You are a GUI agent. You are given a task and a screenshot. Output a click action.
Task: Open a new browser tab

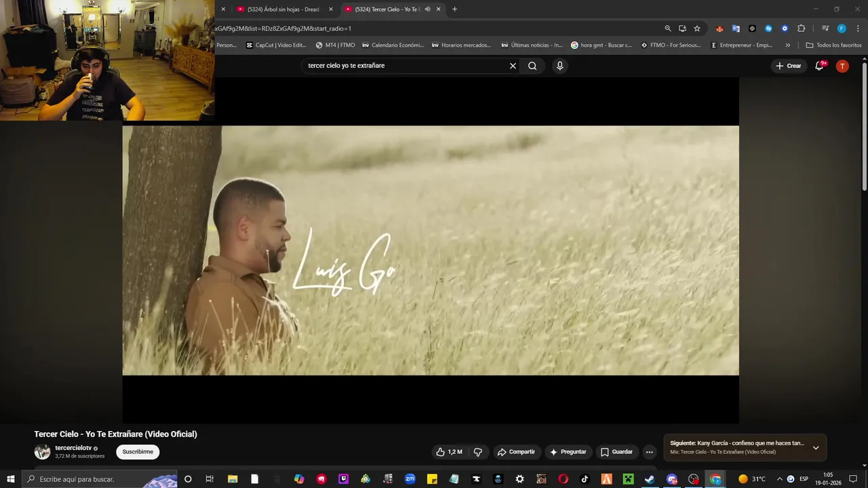[454, 9]
